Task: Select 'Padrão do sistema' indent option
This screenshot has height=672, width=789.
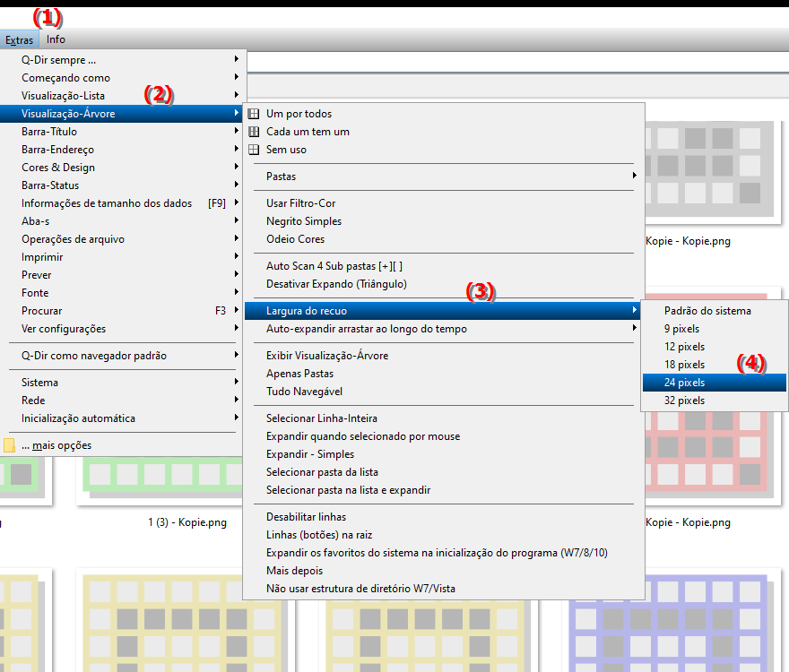Action: click(x=707, y=311)
